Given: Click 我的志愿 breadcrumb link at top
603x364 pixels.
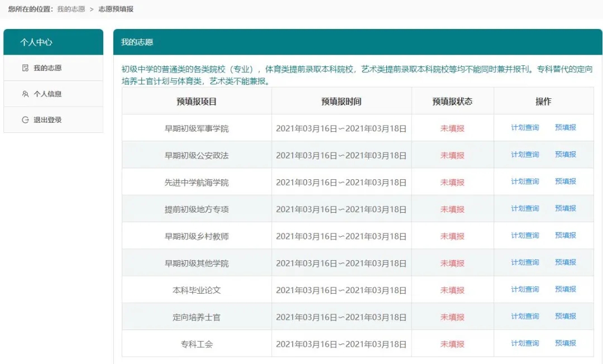Looking at the screenshot, I should [x=70, y=9].
